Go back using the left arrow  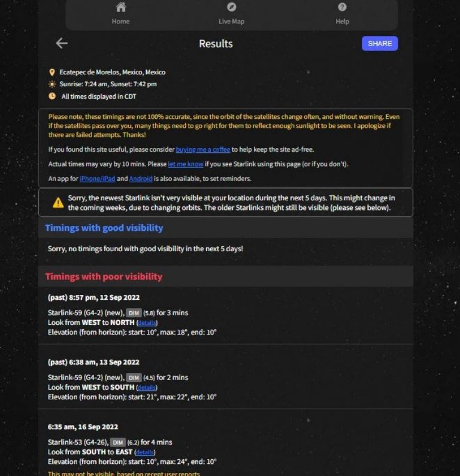(x=62, y=43)
